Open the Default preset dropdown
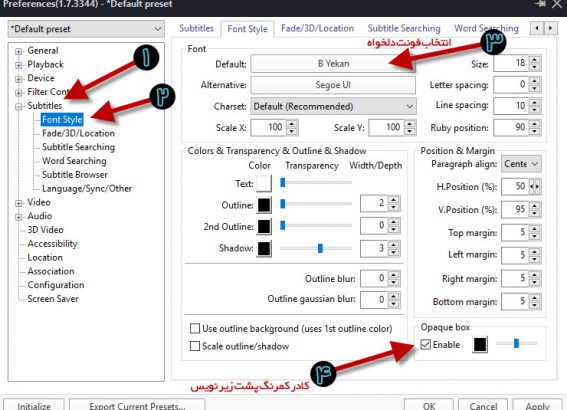567x410 pixels. [86, 29]
